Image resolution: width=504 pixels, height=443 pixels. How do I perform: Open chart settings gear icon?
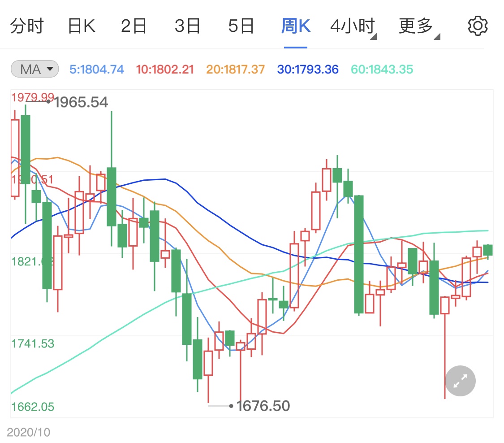point(478,26)
